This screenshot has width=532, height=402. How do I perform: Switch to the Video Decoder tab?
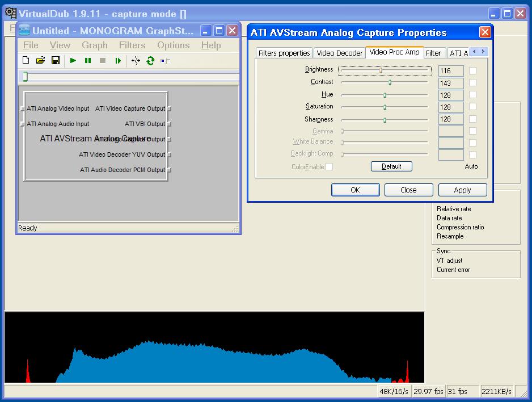340,53
